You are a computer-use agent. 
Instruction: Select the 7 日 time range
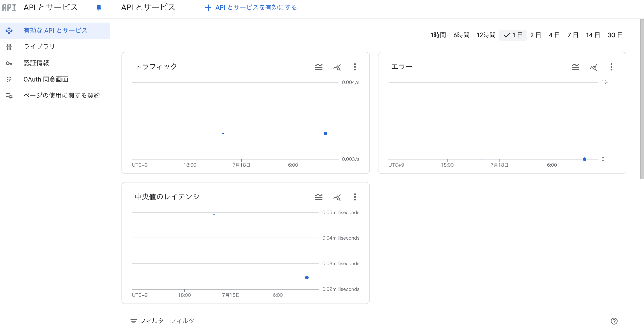click(572, 35)
